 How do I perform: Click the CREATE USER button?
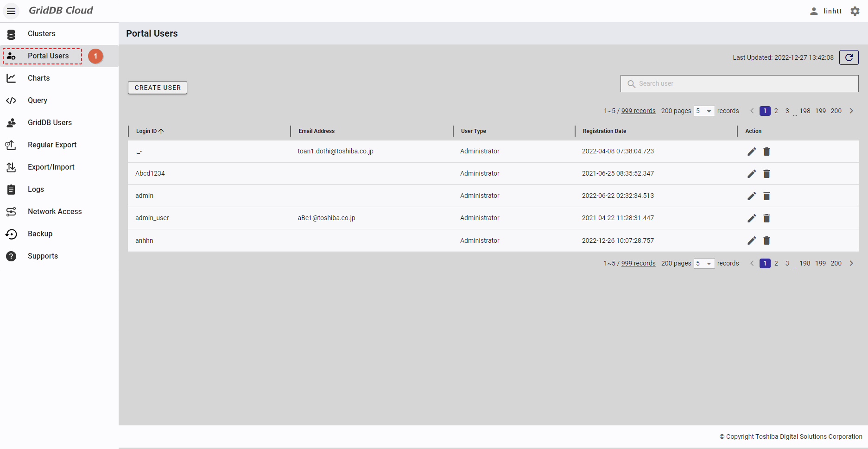[x=158, y=88]
